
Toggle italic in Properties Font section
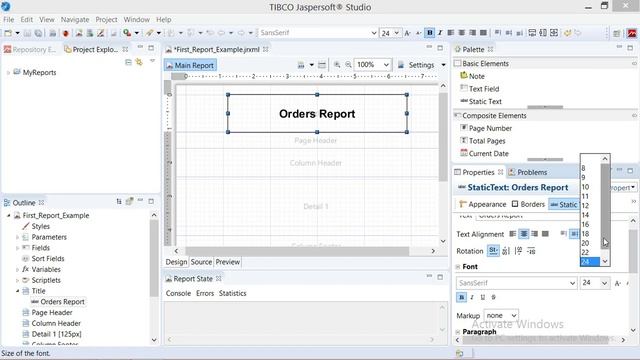[x=472, y=297]
